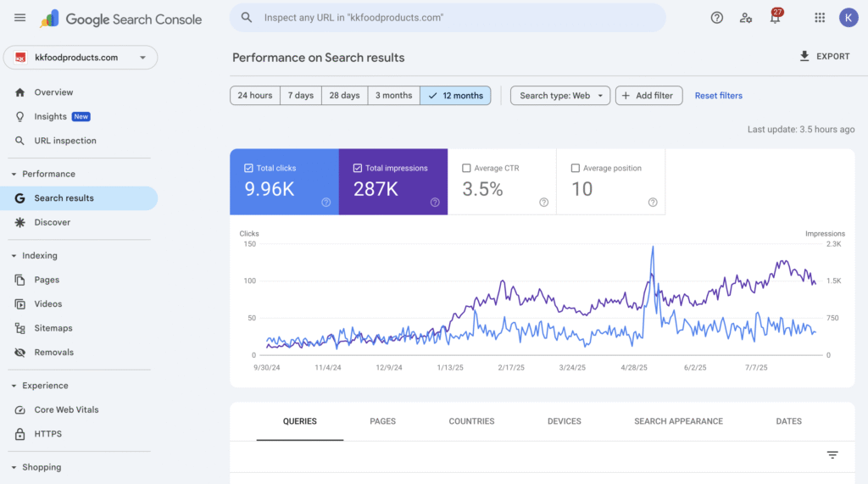The height and width of the screenshot is (484, 868).
Task: Click the 4/28/25 chart axis date
Action: [x=634, y=368]
